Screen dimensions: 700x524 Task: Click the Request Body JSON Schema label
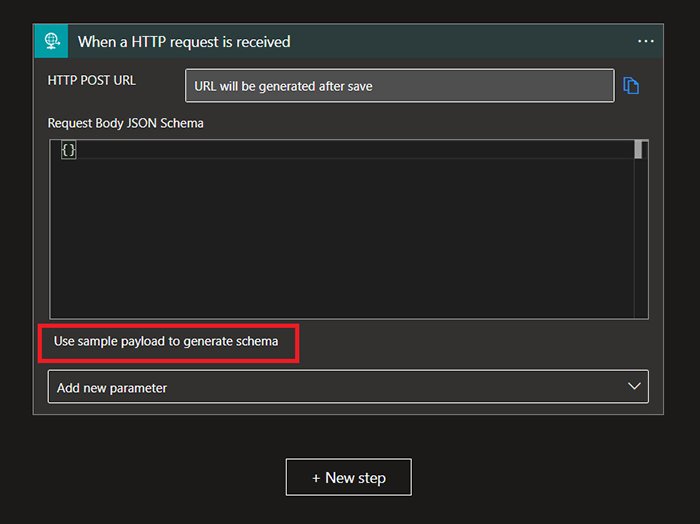pyautogui.click(x=126, y=123)
